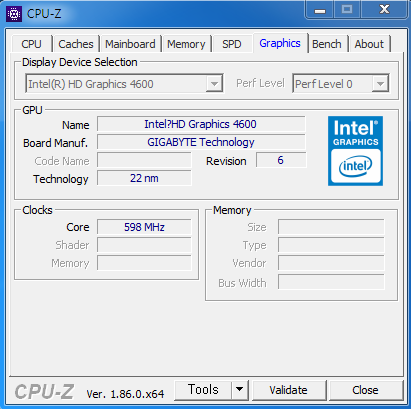Click the Intel Graphics logo
Viewport: 411px width, 409px height.
tap(355, 151)
